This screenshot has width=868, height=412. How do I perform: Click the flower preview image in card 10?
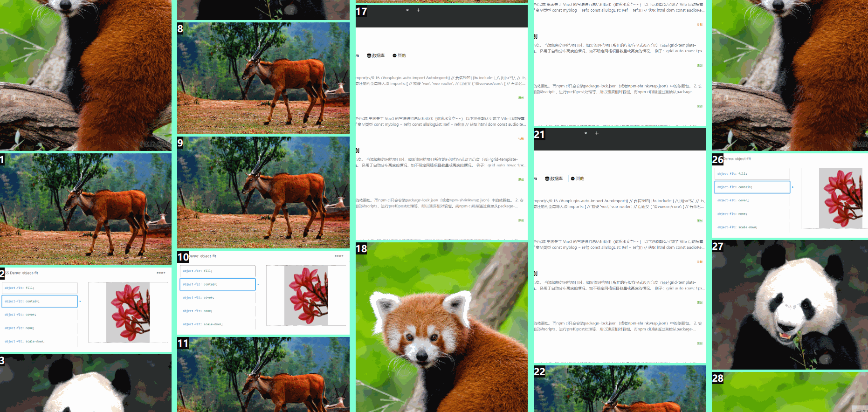pyautogui.click(x=306, y=295)
